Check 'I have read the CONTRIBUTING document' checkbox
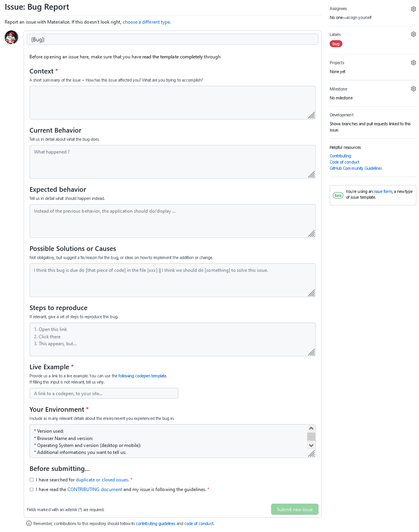The width and height of the screenshot is (419, 532). coord(32,489)
